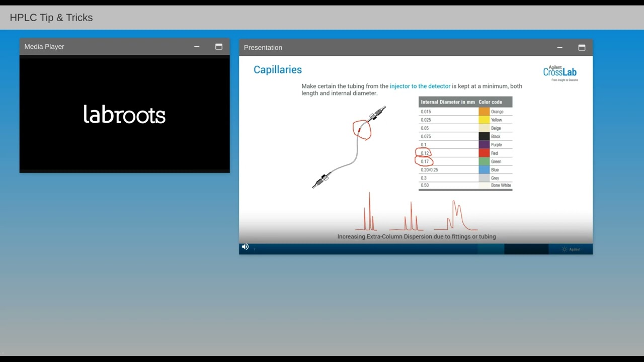Maximize the Presentation panel
The height and width of the screenshot is (362, 644).
pyautogui.click(x=582, y=48)
